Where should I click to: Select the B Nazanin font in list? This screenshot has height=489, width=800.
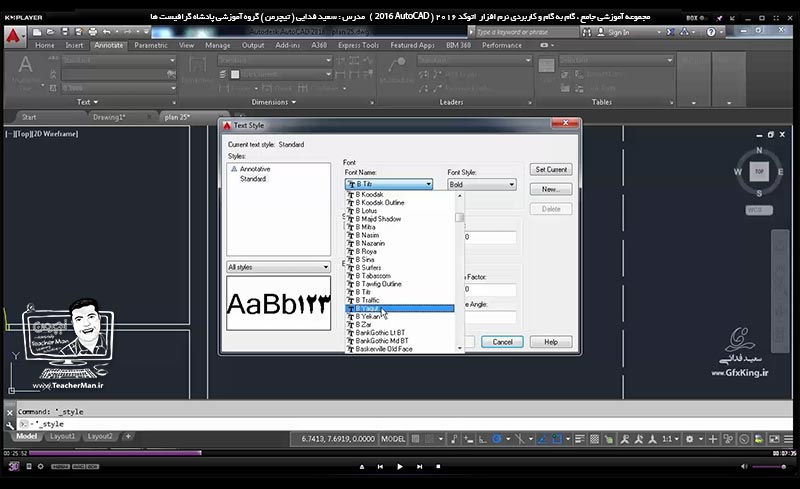pyautogui.click(x=399, y=243)
